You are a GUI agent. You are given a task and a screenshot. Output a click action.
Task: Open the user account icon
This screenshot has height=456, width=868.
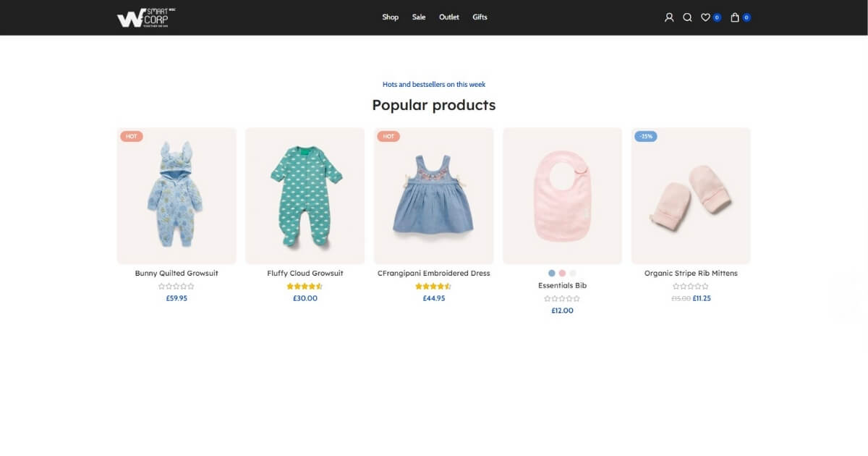click(x=668, y=17)
